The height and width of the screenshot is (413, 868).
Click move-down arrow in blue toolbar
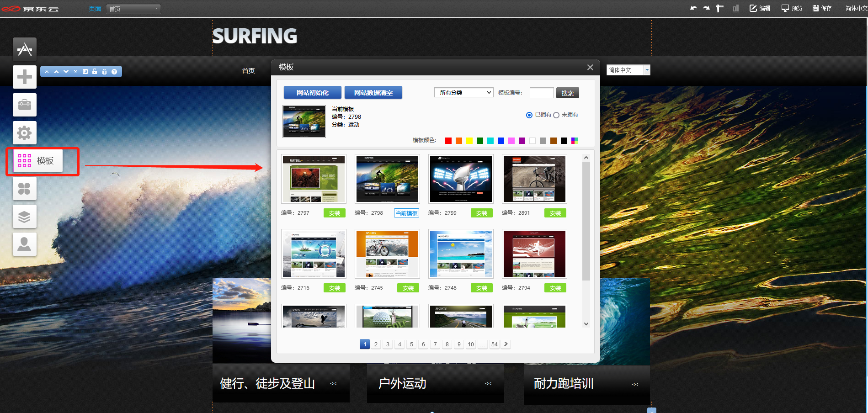click(x=66, y=72)
